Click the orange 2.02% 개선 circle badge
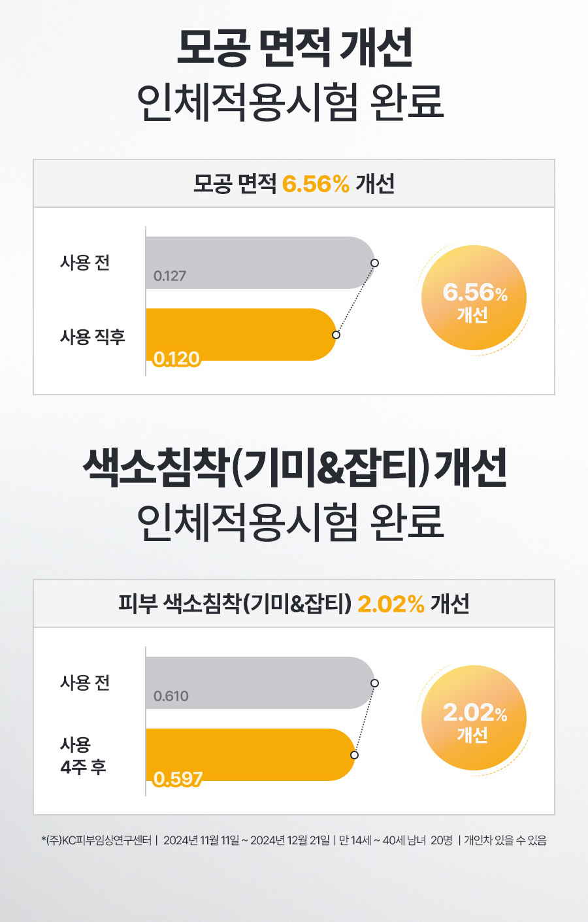588x922 pixels. click(x=474, y=718)
